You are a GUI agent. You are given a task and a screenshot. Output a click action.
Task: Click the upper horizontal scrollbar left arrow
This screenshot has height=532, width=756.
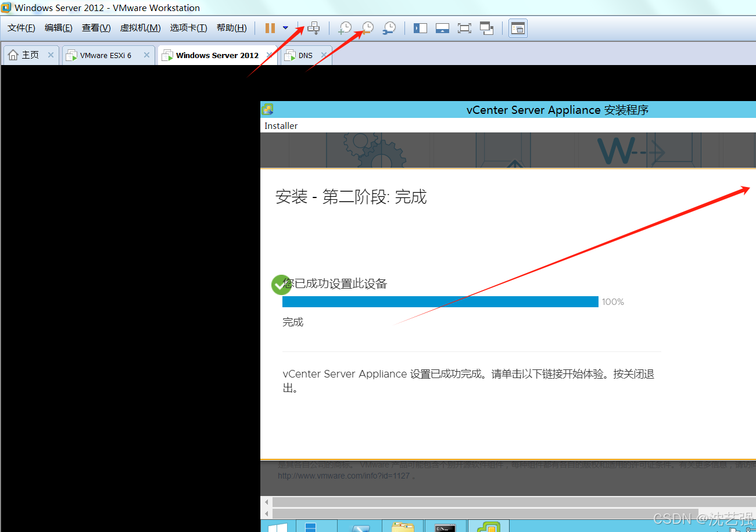coord(267,502)
